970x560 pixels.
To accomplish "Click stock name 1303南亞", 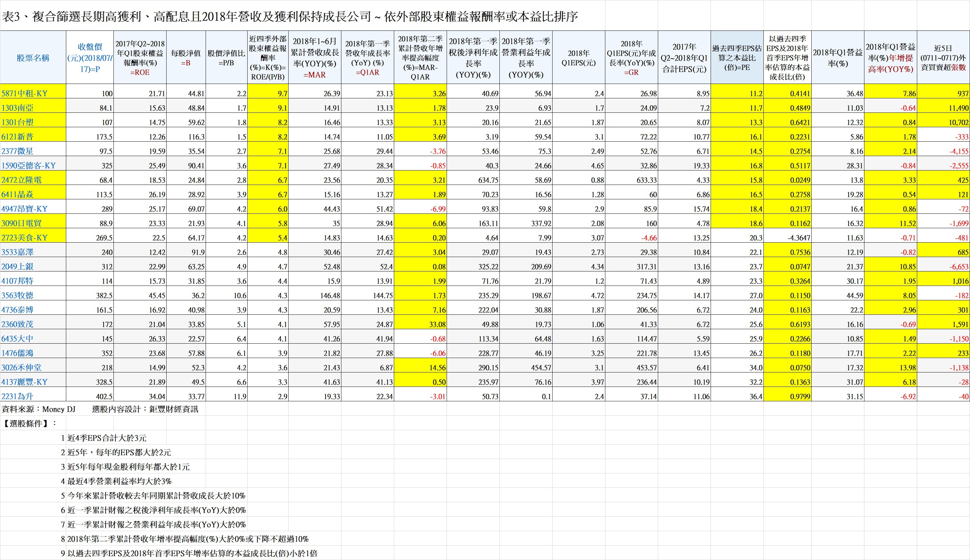I will pyautogui.click(x=17, y=108).
